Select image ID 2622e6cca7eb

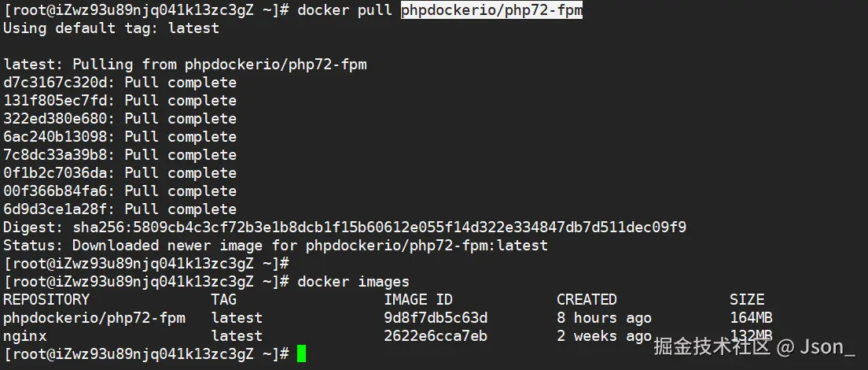pyautogui.click(x=436, y=336)
